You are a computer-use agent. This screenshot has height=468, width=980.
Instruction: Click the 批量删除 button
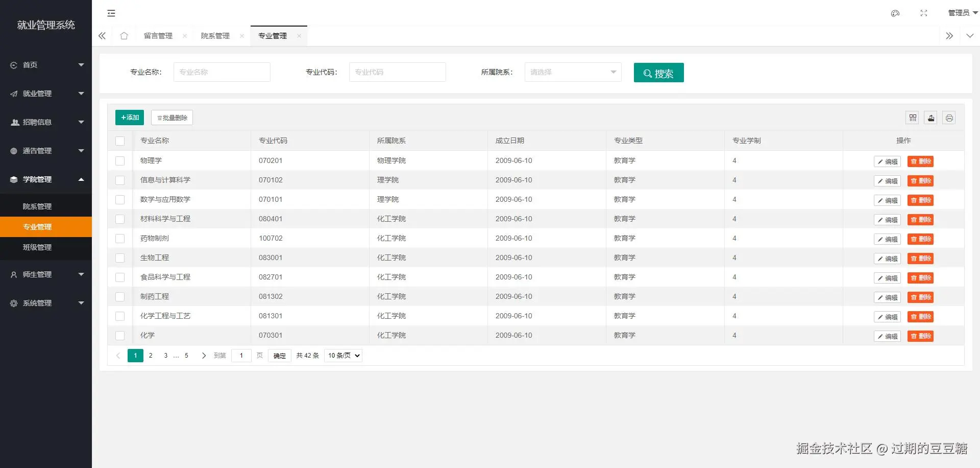(x=172, y=118)
